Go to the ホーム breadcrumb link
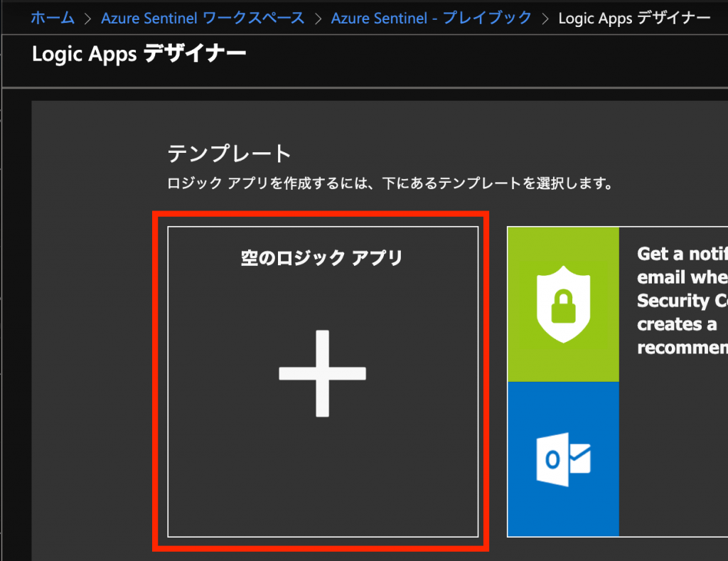 [x=53, y=18]
